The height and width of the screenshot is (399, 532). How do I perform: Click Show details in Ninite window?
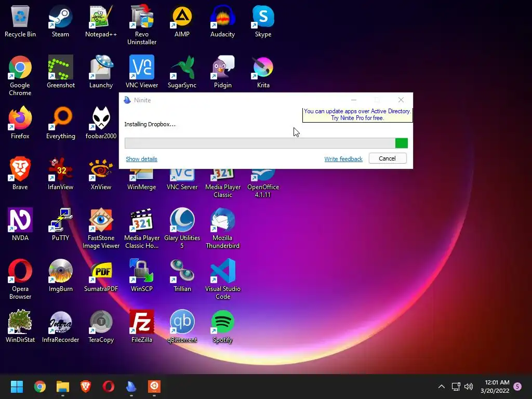141,159
